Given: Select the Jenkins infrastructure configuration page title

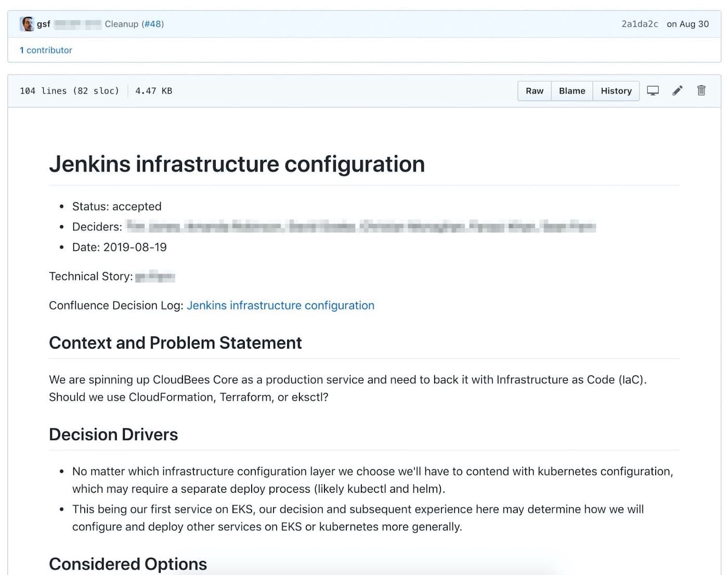Looking at the screenshot, I should pos(237,164).
